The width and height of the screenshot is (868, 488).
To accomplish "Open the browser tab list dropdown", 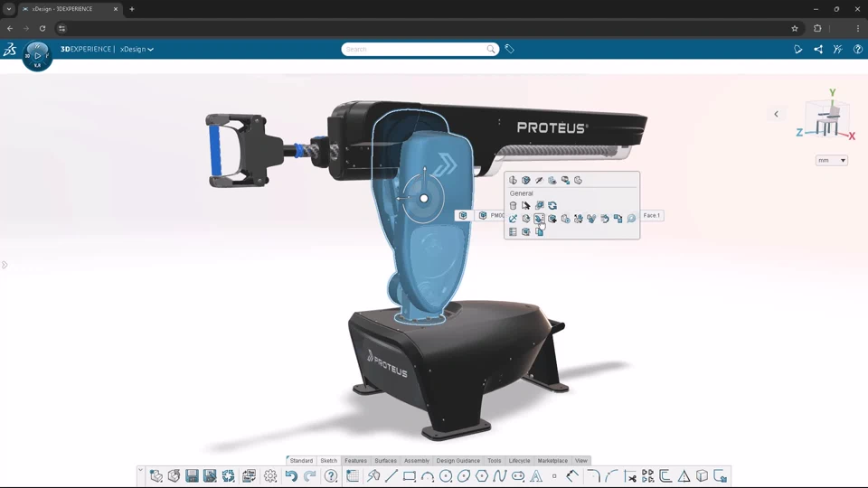I will point(9,9).
